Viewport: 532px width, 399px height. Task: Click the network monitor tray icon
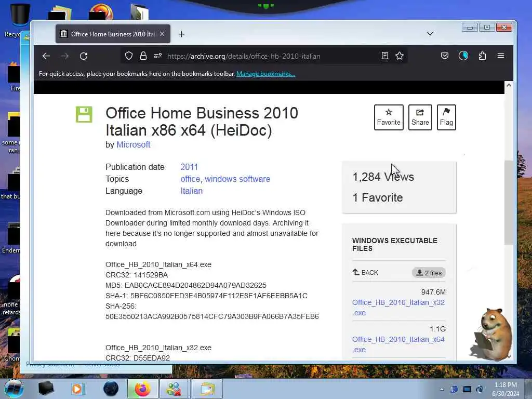(467, 389)
